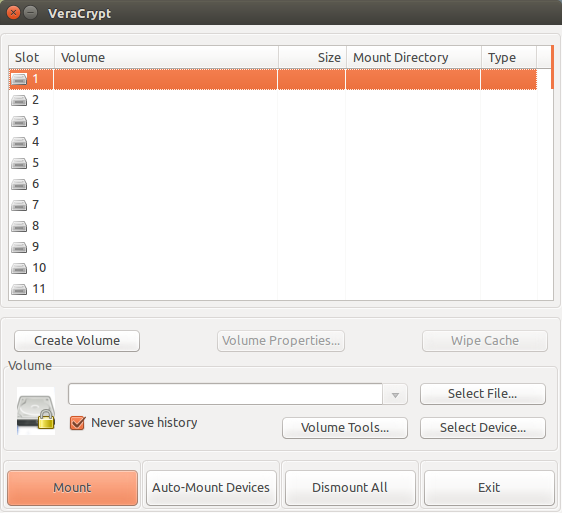Viewport: 562px width, 513px height.
Task: Toggle the Never save history checkbox
Action: pos(77,423)
